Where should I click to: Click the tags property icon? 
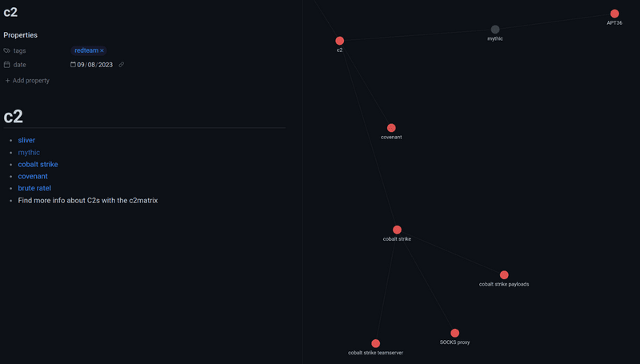7,50
